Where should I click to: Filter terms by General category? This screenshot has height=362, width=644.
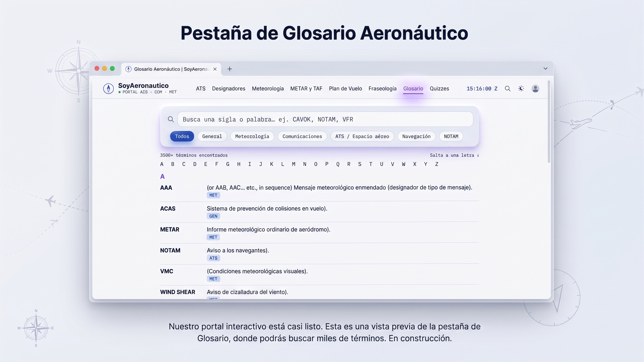tap(212, 136)
